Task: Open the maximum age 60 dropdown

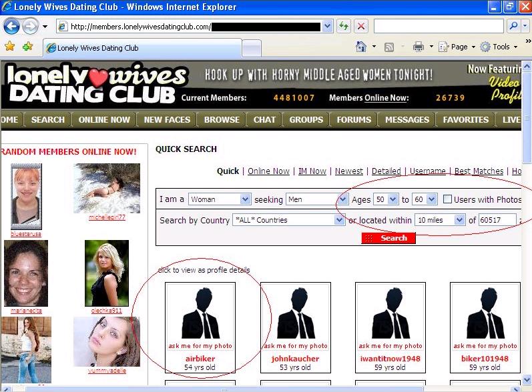Action: pyautogui.click(x=425, y=199)
